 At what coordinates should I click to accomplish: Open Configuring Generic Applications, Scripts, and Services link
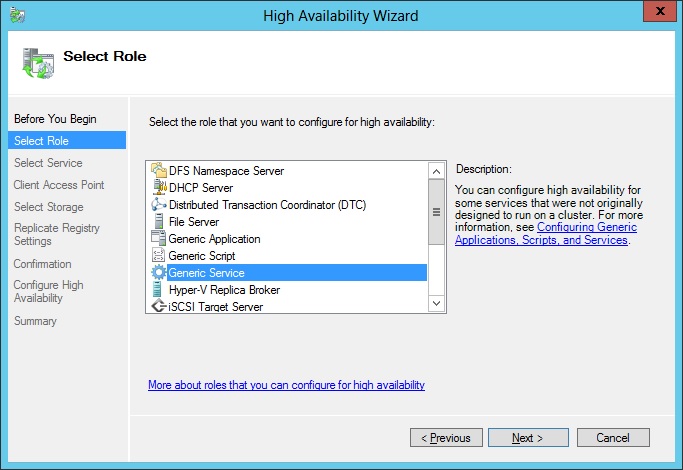click(x=546, y=233)
